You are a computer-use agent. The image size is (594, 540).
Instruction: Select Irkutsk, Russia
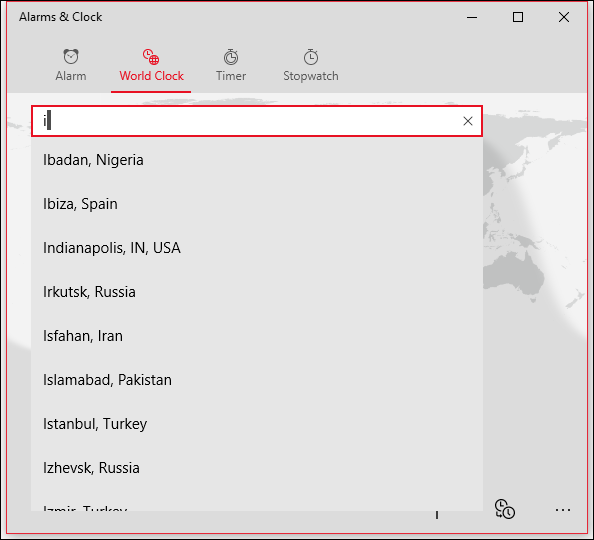257,292
